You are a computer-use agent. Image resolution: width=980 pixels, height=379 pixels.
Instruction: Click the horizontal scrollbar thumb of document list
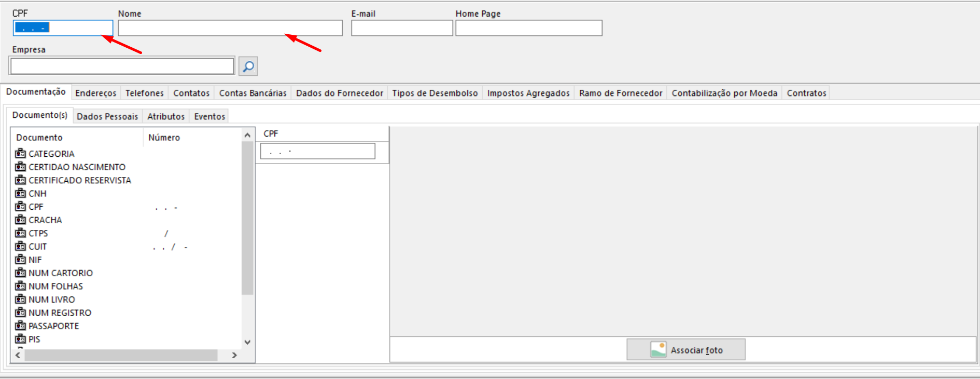pos(121,355)
